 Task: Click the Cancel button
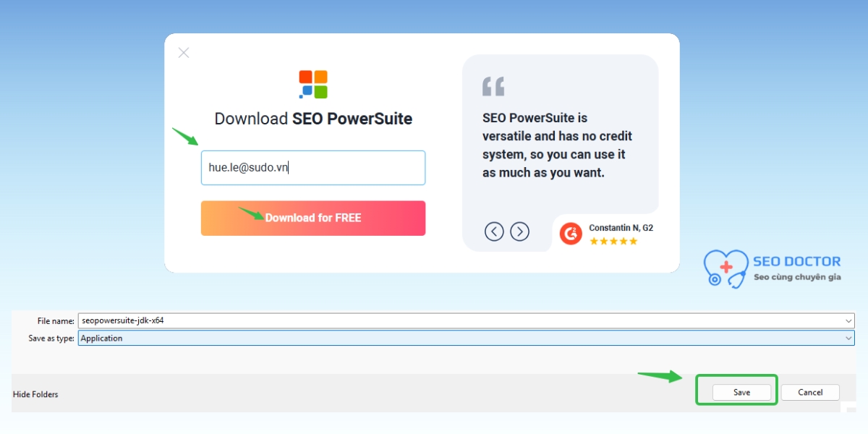[810, 392]
